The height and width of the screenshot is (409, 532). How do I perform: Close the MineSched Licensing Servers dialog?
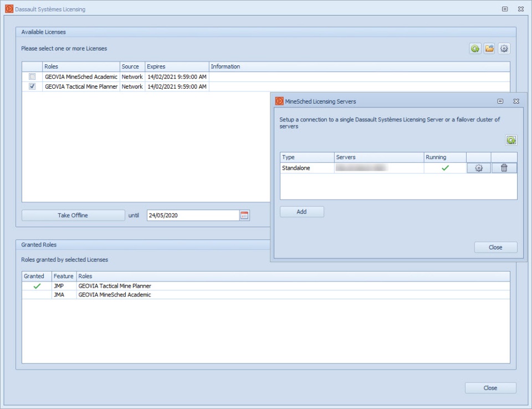[x=495, y=247]
